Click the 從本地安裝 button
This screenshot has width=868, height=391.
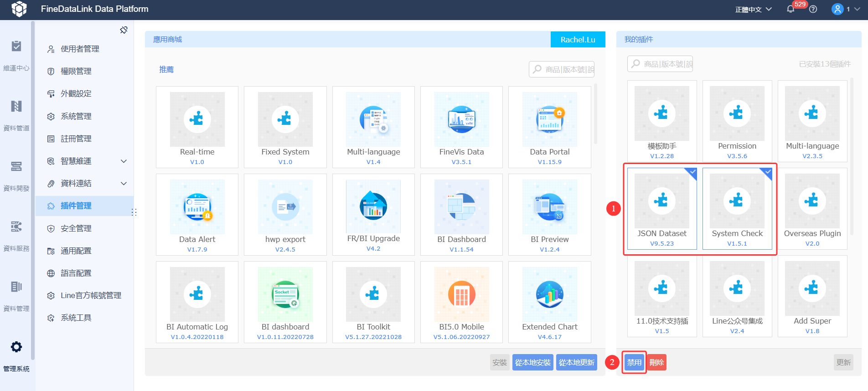533,362
